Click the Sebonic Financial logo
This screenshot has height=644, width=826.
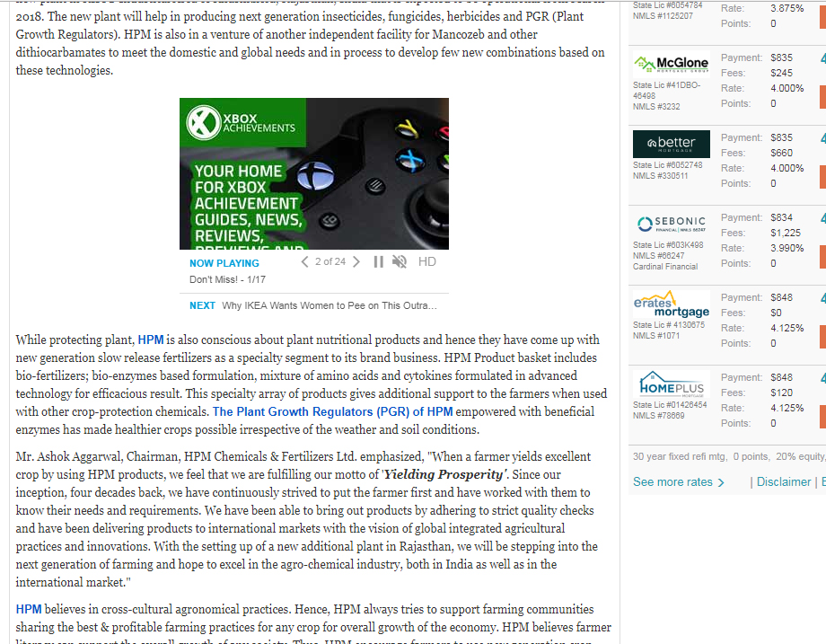click(x=672, y=224)
